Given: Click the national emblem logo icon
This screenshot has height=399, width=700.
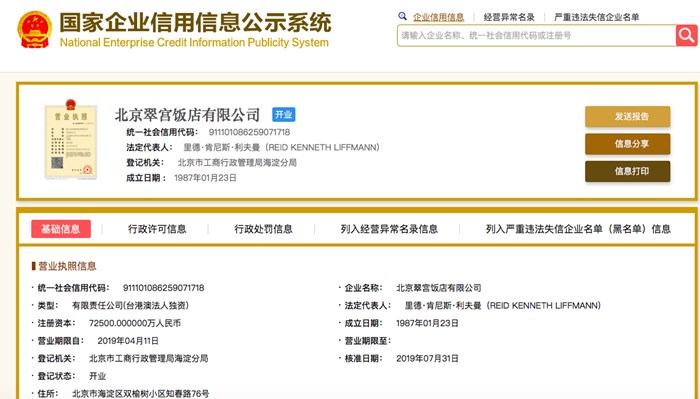Looking at the screenshot, I should click(34, 29).
